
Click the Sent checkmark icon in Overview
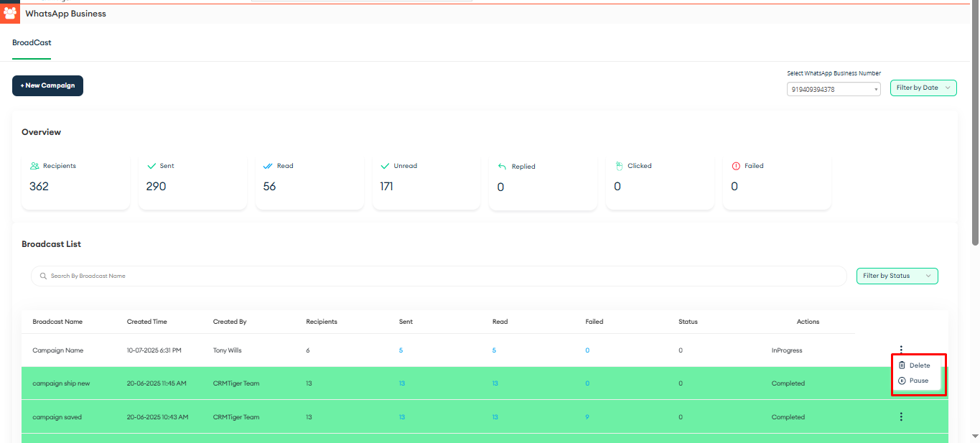click(151, 166)
